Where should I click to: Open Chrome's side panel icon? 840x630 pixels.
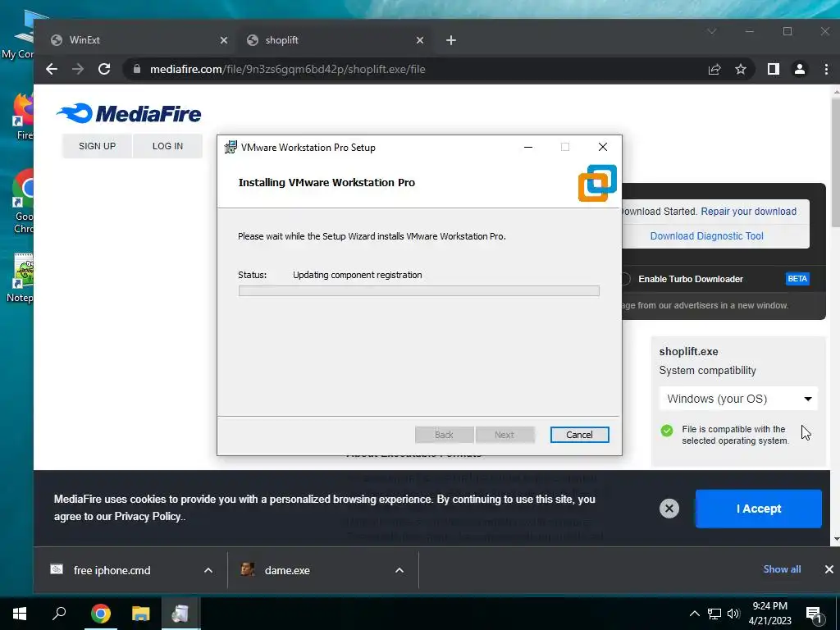click(x=773, y=69)
